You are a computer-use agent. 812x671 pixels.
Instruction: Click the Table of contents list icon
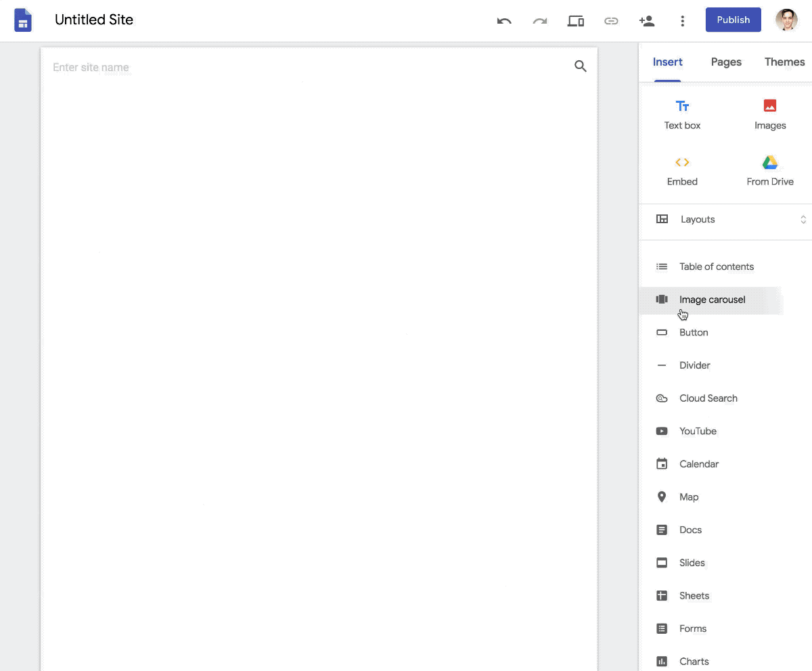click(x=662, y=267)
